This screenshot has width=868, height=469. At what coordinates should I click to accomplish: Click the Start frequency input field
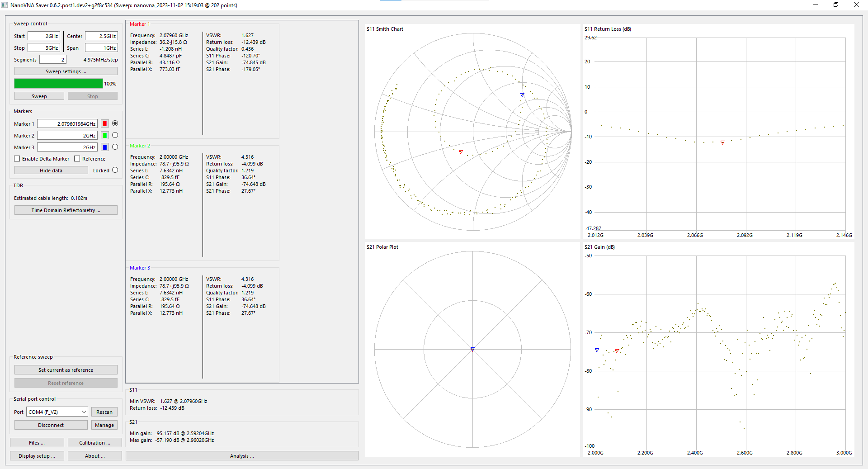(x=44, y=36)
